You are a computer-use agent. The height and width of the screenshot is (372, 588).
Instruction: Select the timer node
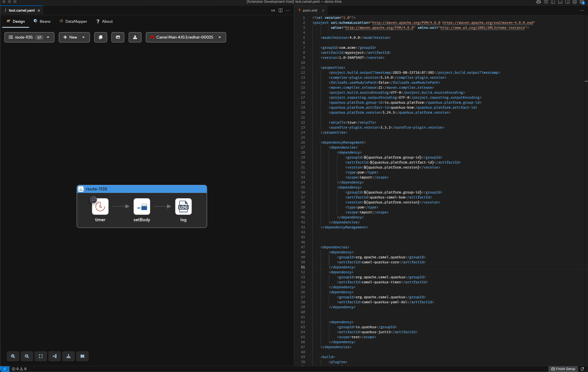pos(100,207)
